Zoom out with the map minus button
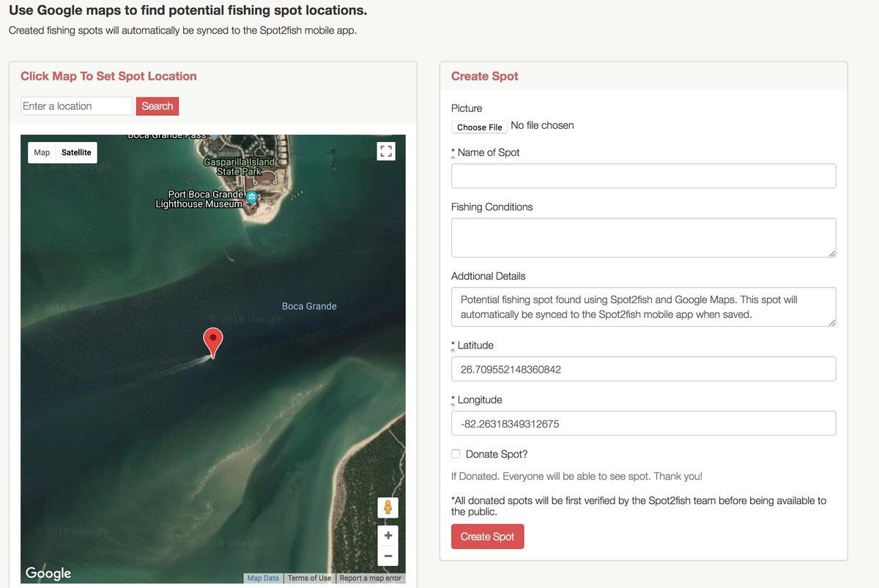 click(x=388, y=556)
